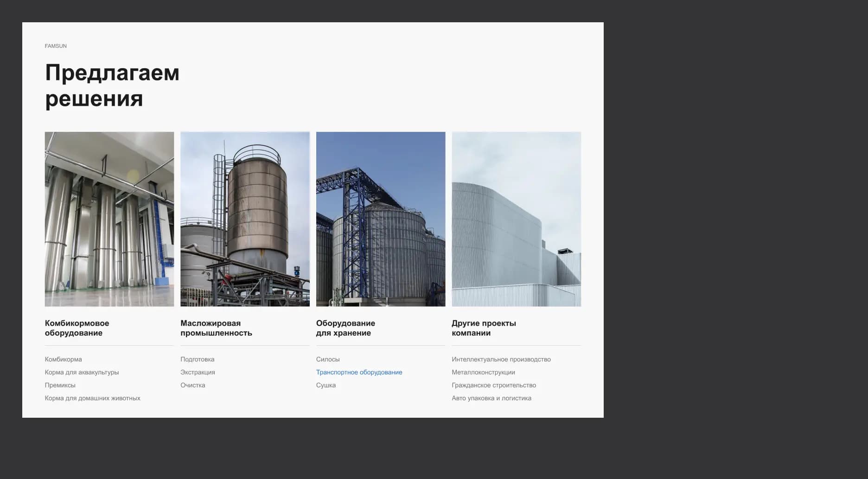868x479 pixels.
Task: Open the feed equipment photo with steel columns
Action: coord(109,219)
